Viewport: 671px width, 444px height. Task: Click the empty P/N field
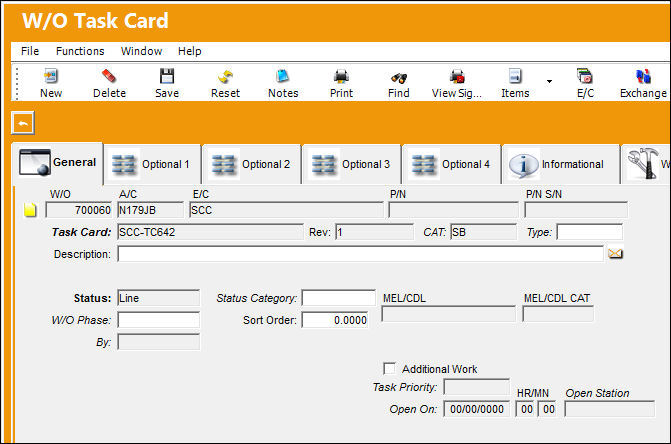point(453,210)
